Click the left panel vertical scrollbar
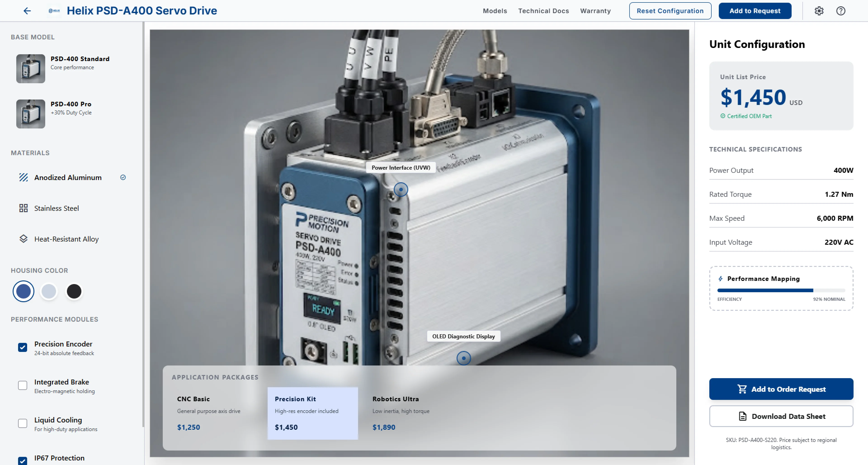 click(143, 224)
